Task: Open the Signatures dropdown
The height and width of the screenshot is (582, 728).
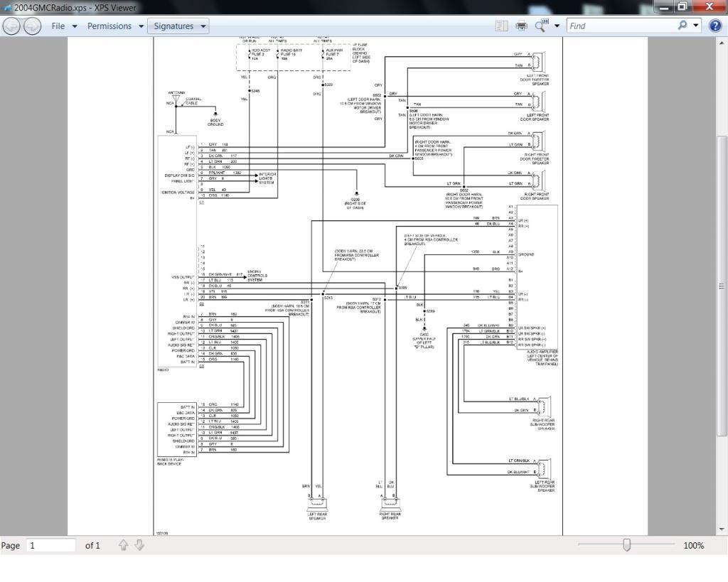Action: 178,26
